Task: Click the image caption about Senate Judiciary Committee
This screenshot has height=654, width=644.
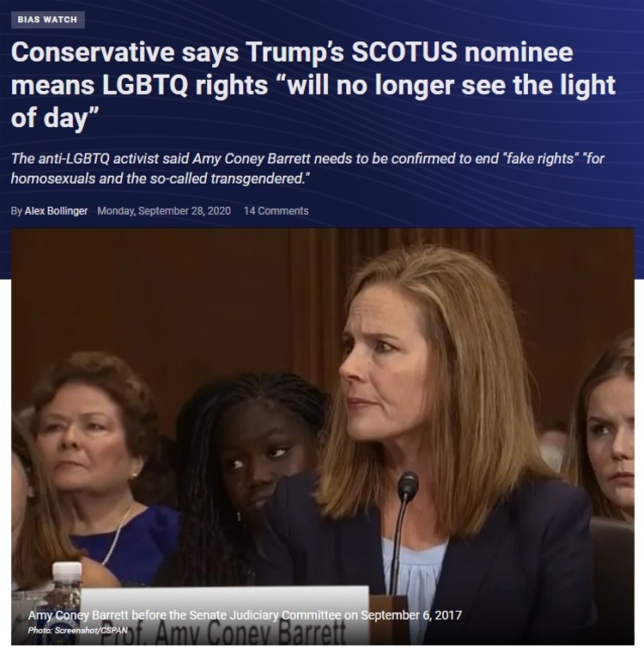Action: (x=245, y=615)
